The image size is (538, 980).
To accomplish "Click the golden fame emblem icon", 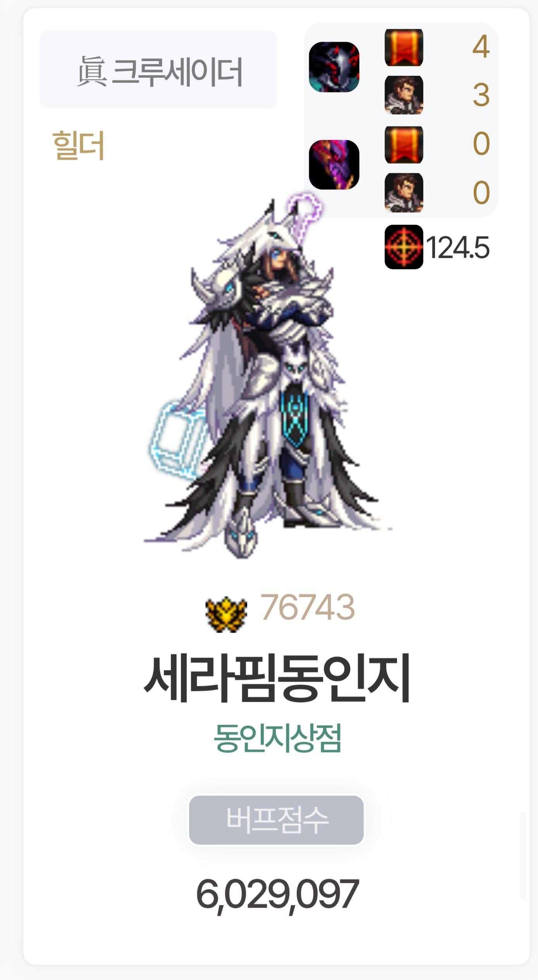I will click(x=226, y=614).
